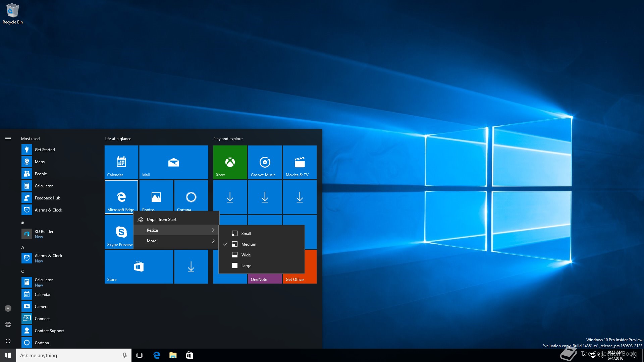Viewport: 644px width, 362px height.
Task: Click the download tile beside Store
Action: [x=191, y=266]
